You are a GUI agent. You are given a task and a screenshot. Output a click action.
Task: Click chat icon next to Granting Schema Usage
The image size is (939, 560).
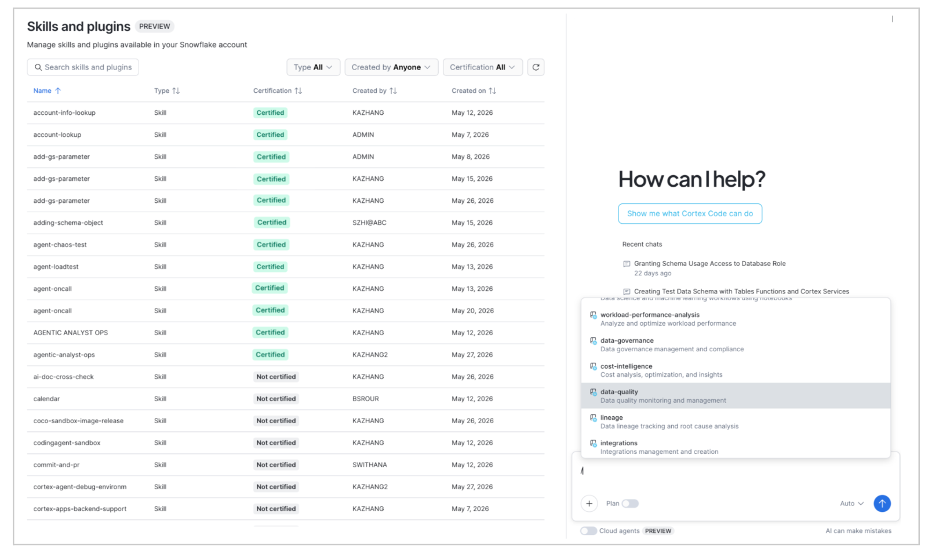(x=627, y=264)
